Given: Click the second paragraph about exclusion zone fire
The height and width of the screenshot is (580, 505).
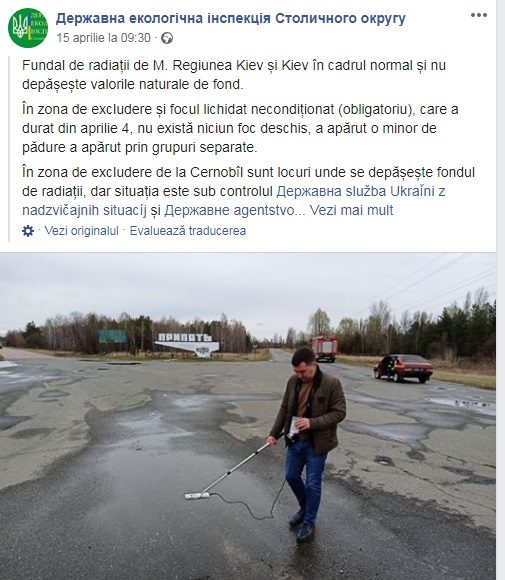Looking at the screenshot, I should (240, 128).
